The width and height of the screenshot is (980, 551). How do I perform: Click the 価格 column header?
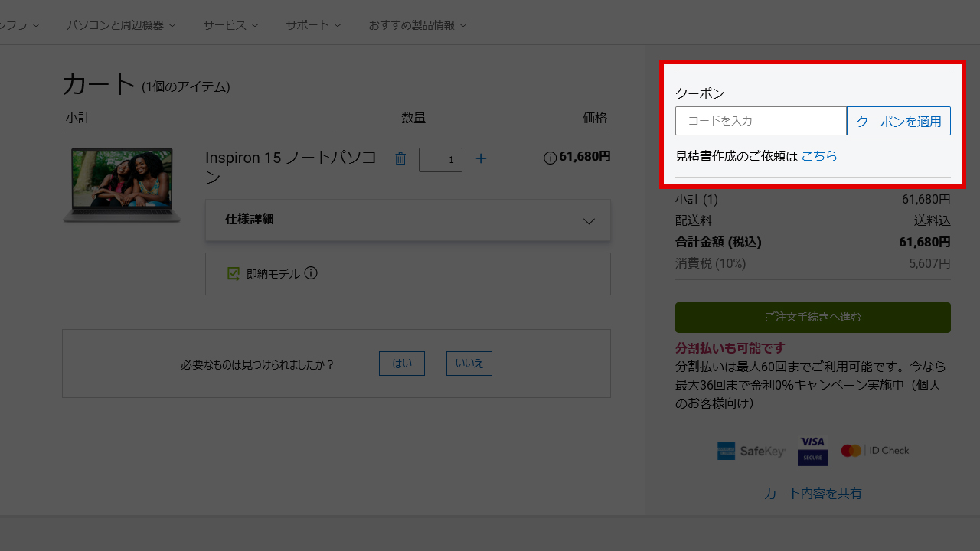(x=595, y=118)
